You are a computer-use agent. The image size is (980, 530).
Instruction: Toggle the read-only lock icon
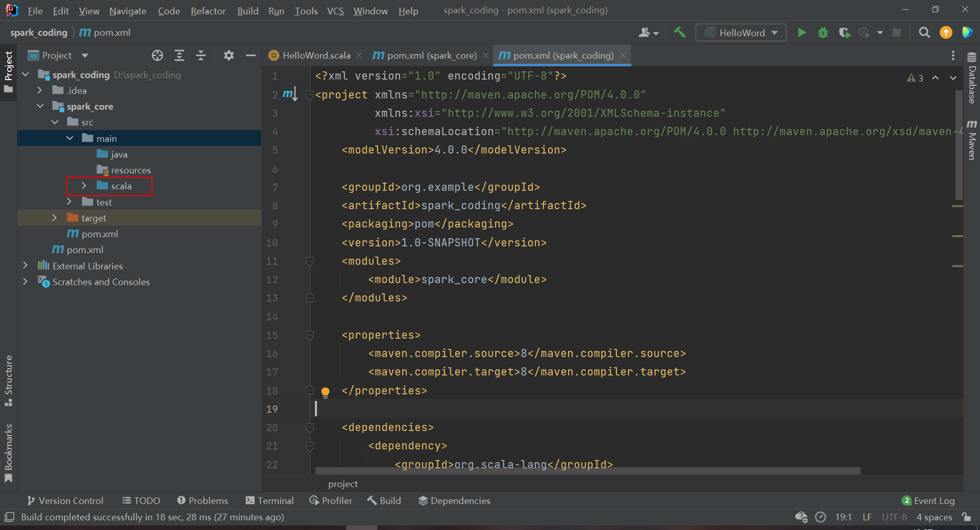pos(966,517)
